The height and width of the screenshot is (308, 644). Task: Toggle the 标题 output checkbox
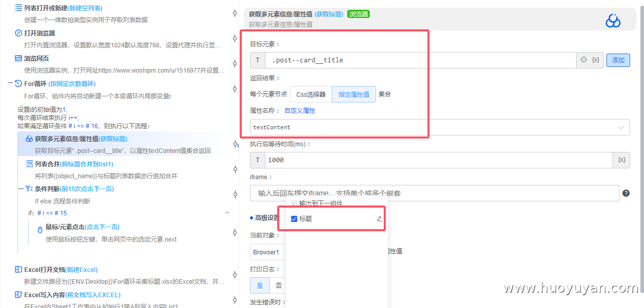pos(294,219)
